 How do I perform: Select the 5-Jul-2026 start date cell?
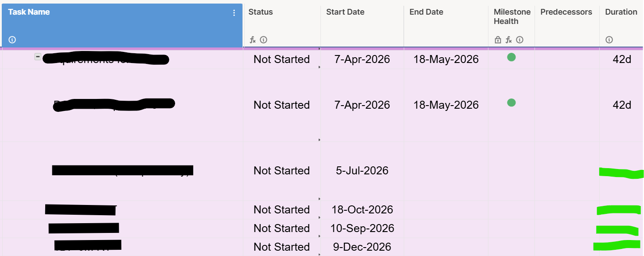[362, 171]
